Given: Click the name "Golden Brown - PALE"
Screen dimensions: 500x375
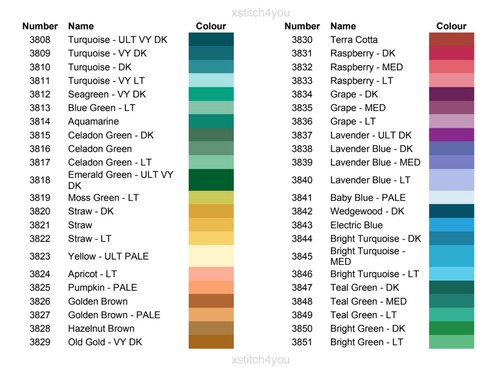Looking at the screenshot, I should tap(114, 315).
